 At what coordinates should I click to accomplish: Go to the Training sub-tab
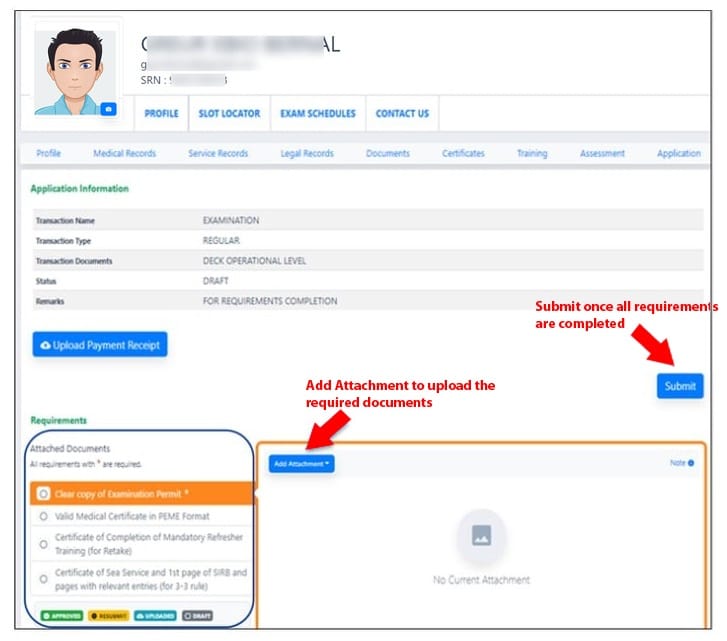click(532, 153)
